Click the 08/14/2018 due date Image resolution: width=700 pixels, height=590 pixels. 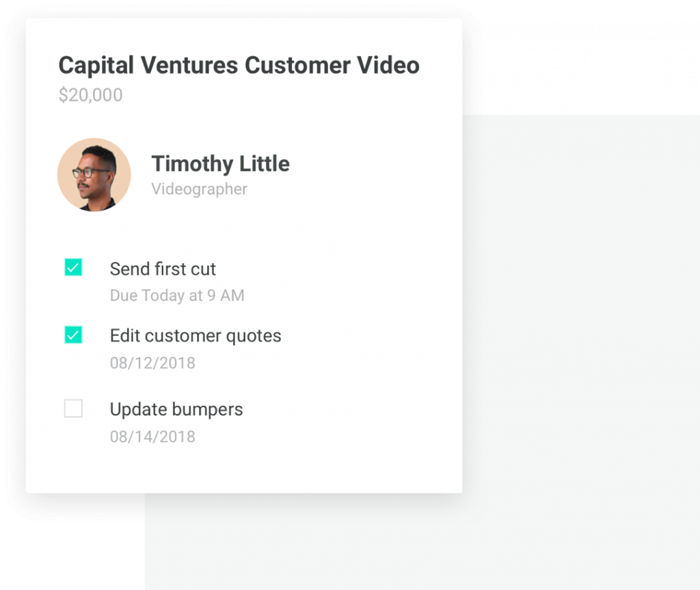pos(152,436)
